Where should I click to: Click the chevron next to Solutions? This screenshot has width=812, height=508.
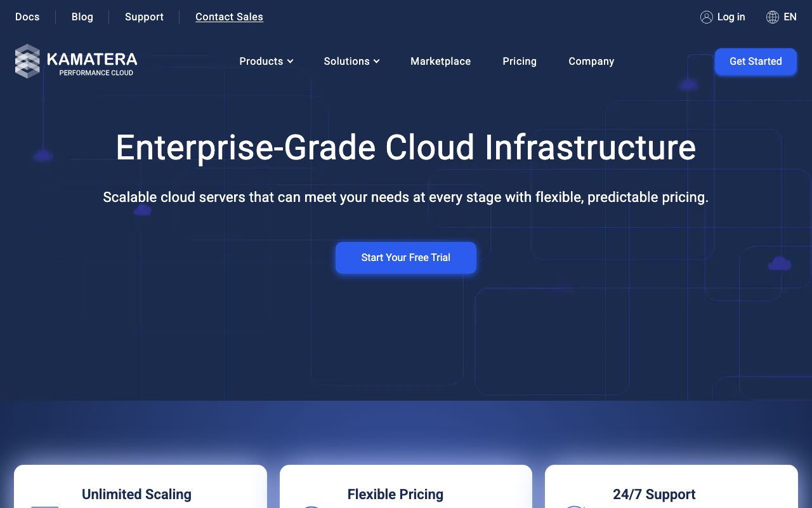tap(376, 62)
